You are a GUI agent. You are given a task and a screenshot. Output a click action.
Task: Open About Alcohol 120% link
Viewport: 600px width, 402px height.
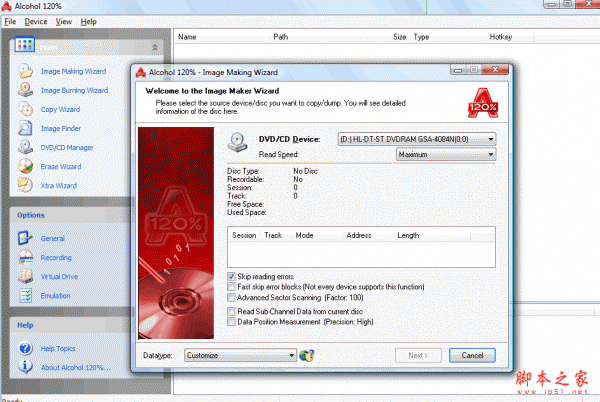pyautogui.click(x=75, y=368)
